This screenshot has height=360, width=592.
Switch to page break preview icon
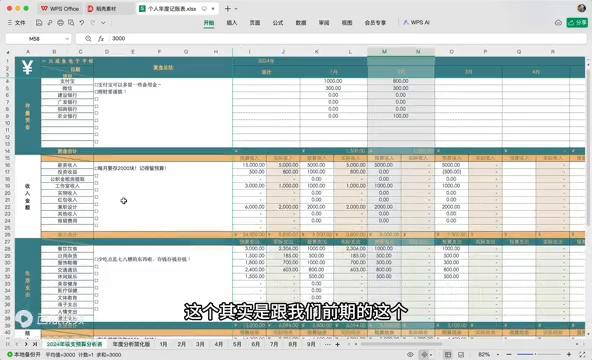[x=461, y=355]
